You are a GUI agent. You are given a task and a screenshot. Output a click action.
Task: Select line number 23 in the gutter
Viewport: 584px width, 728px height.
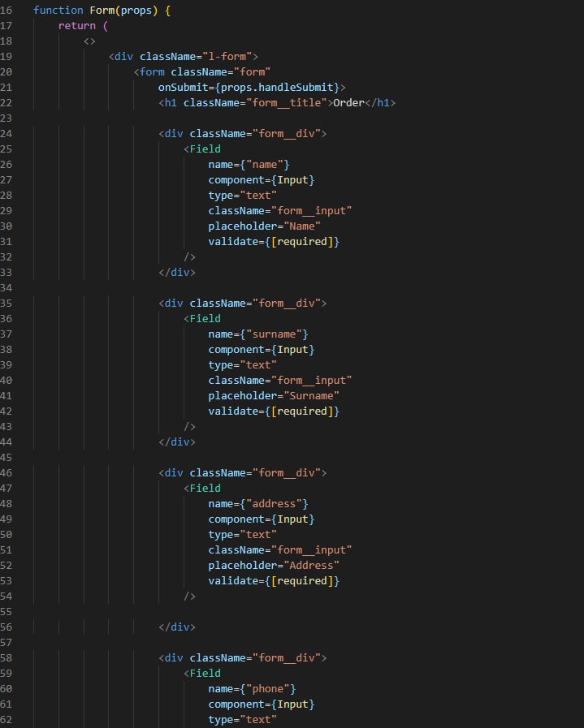tap(6, 118)
